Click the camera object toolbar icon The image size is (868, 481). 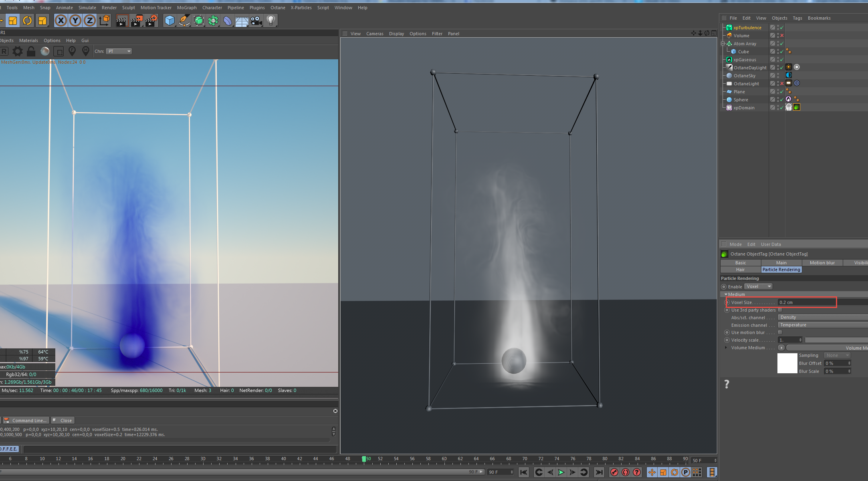pyautogui.click(x=256, y=20)
